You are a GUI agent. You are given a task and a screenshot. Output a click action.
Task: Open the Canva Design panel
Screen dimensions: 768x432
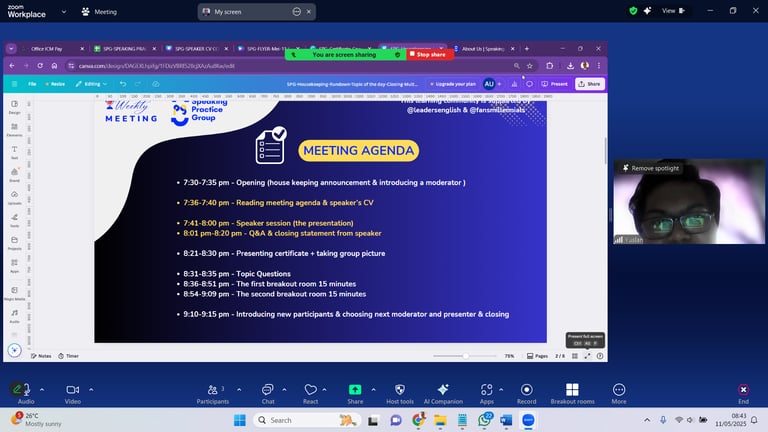tap(14, 107)
